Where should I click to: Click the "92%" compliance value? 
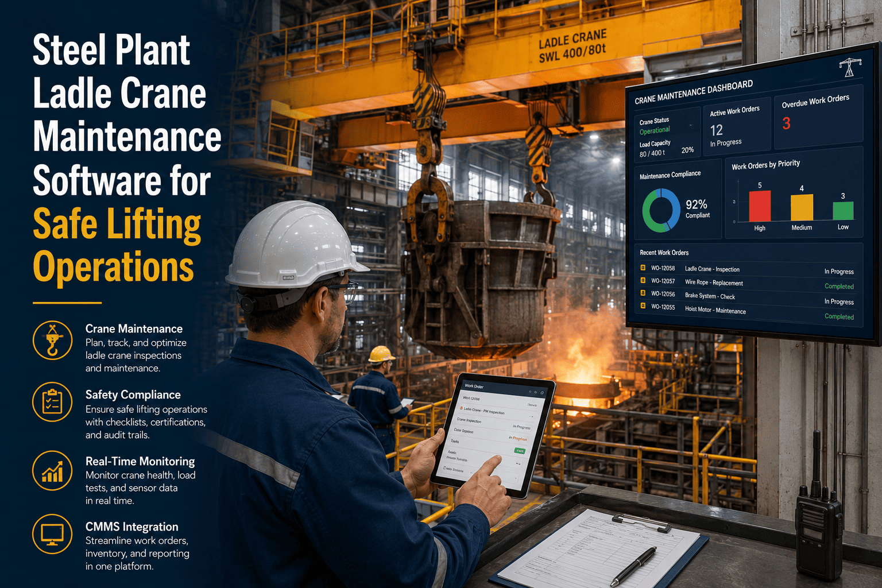tap(696, 204)
